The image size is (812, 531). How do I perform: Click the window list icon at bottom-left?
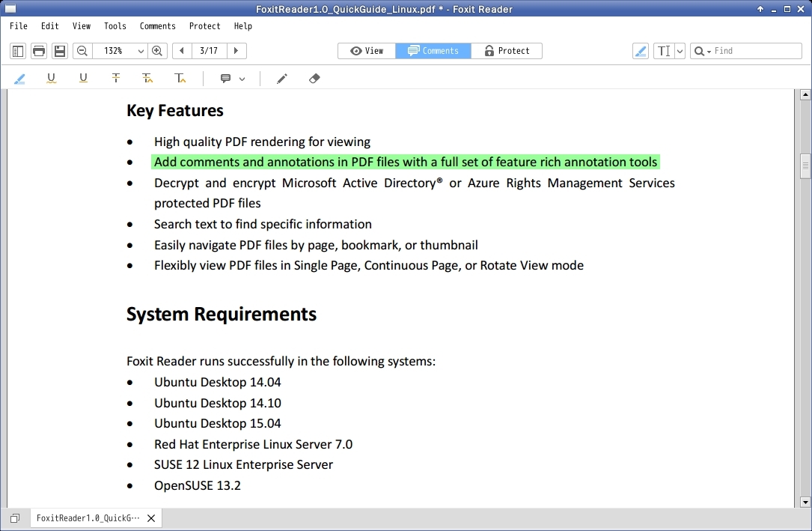tap(15, 518)
